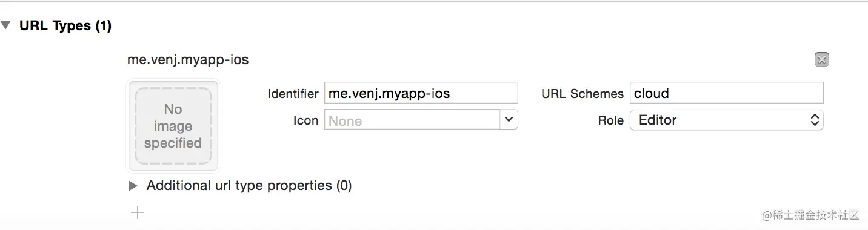Screen dimensions: 868x230
Task: Expand Additional url type properties triangle
Action: click(x=133, y=186)
